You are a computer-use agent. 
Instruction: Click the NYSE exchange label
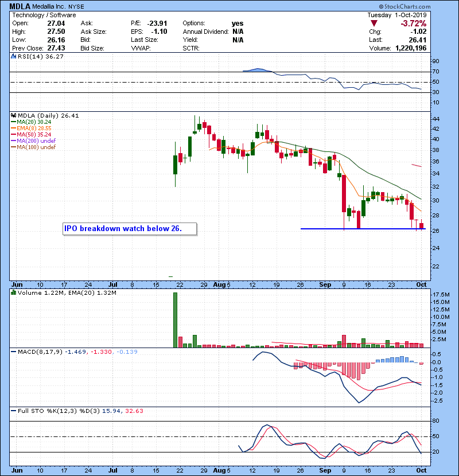(x=76, y=6)
